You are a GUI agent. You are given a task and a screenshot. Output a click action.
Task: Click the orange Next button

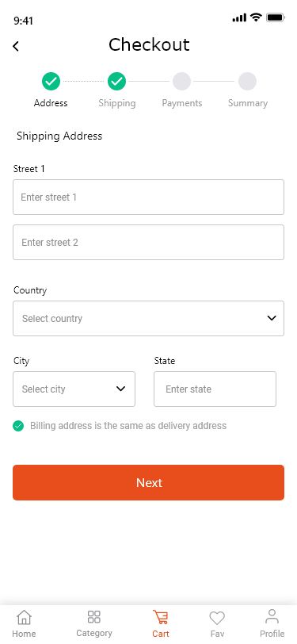(149, 482)
